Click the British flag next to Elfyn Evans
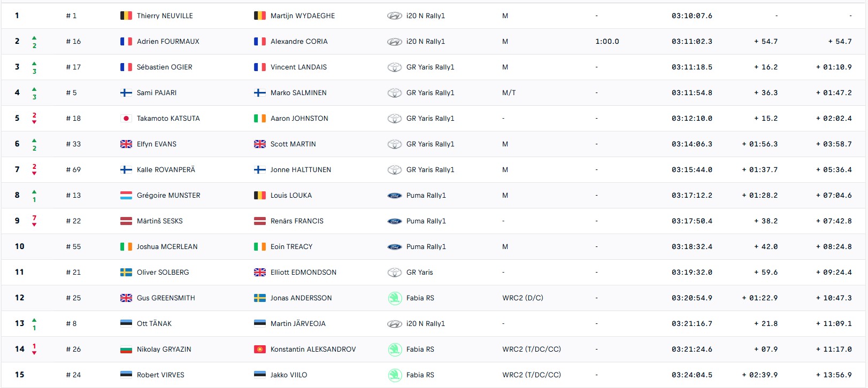868x388 pixels. [126, 144]
